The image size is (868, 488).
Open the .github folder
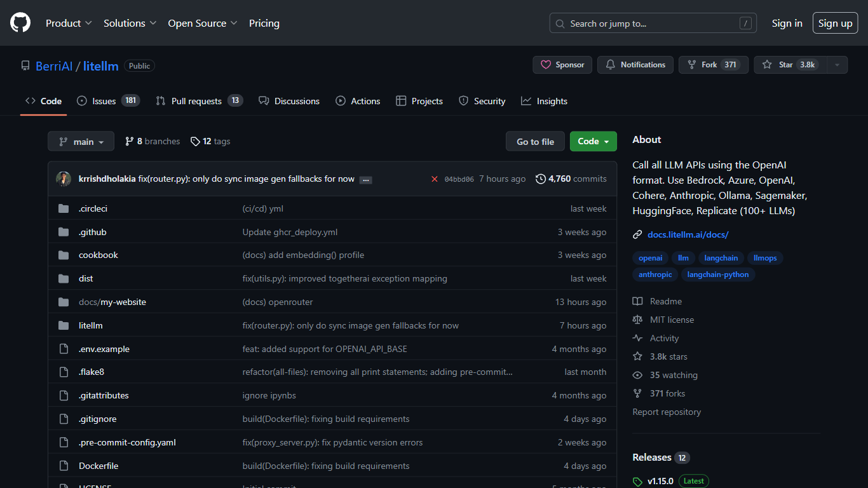click(93, 232)
